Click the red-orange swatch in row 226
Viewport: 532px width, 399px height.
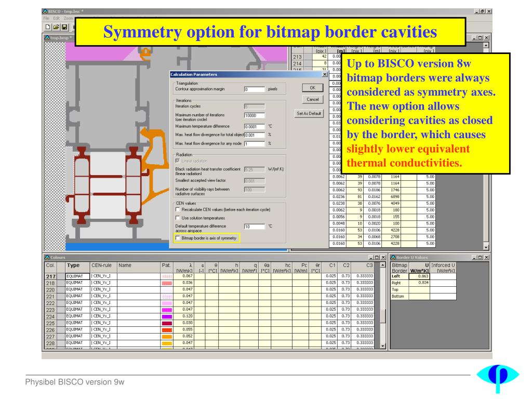coord(167,330)
